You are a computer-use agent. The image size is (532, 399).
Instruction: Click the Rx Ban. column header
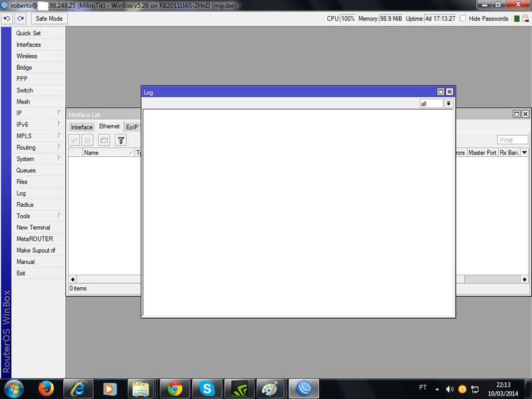coord(509,153)
